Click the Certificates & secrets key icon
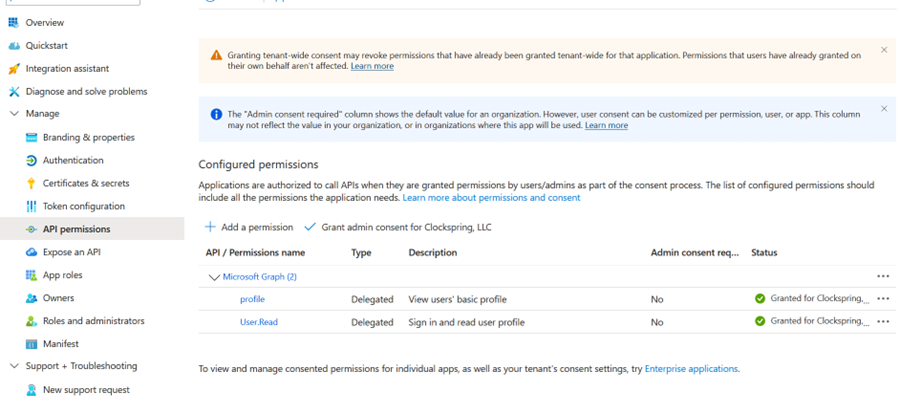Viewport: 900px width, 414px height. (32, 183)
